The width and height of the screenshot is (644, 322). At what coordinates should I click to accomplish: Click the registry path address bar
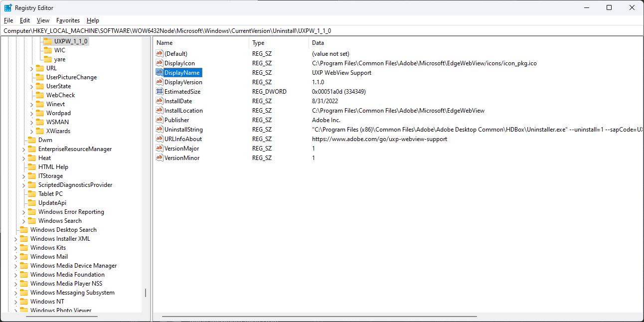[x=322, y=30]
